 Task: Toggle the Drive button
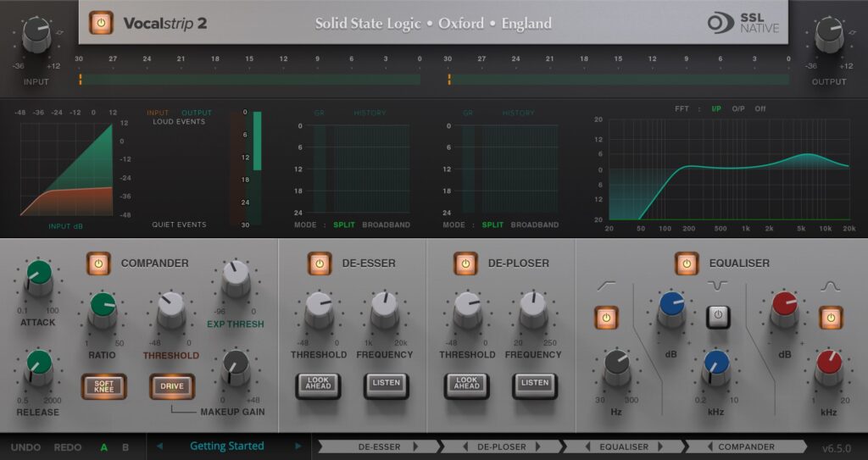(x=172, y=385)
